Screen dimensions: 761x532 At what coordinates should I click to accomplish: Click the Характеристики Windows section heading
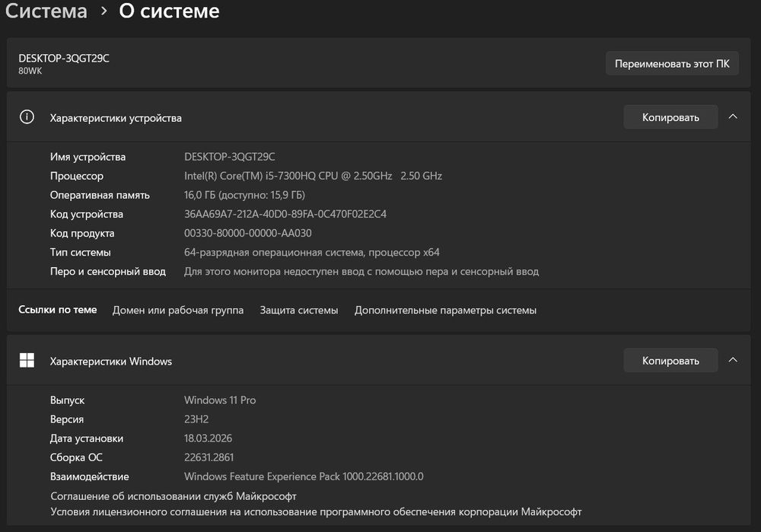coord(111,362)
